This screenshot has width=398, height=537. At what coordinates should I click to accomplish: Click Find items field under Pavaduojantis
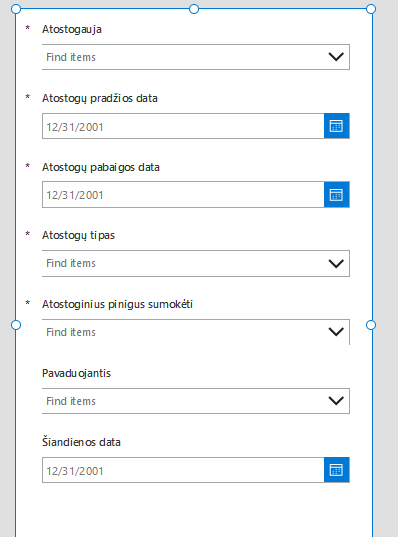(x=196, y=401)
